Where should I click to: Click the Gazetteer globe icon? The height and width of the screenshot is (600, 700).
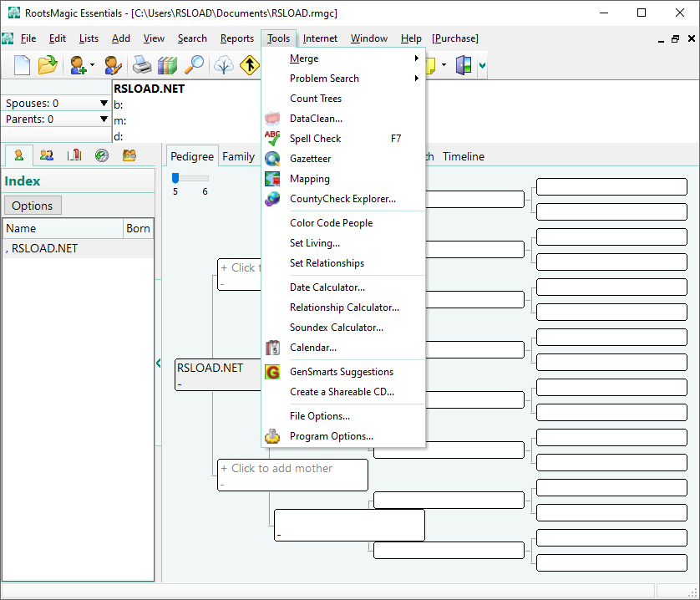[x=272, y=159]
